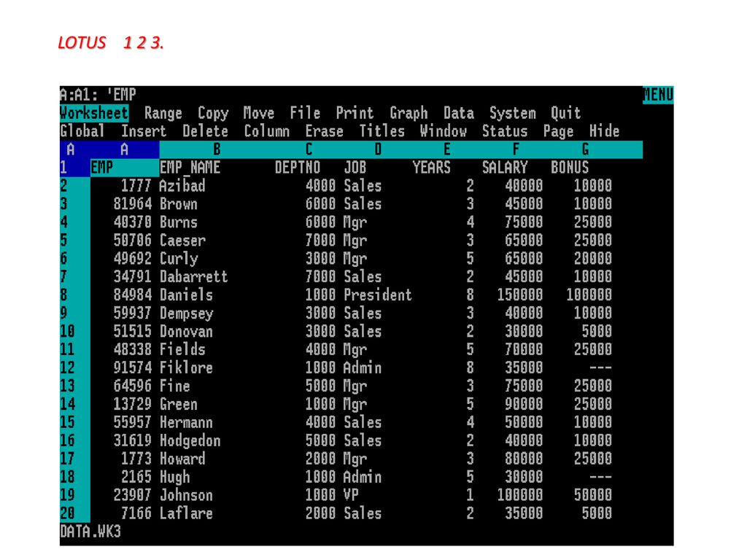
Task: Select column header B
Action: click(217, 149)
